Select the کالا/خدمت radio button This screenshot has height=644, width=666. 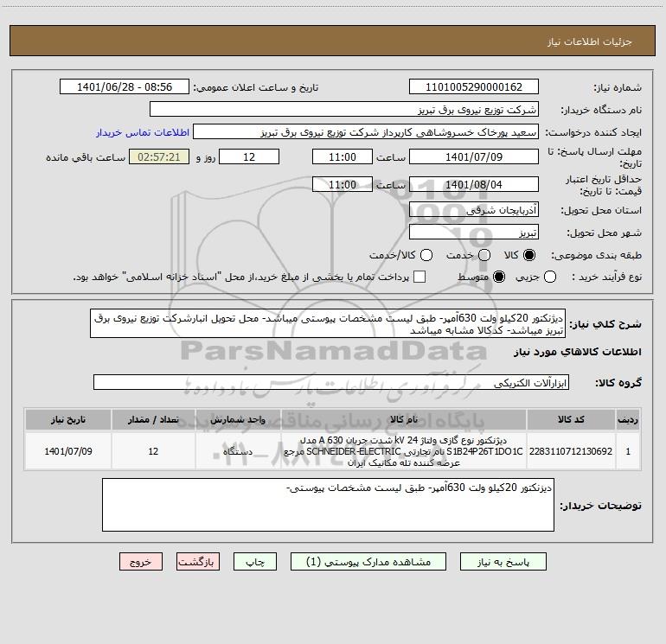(x=426, y=255)
